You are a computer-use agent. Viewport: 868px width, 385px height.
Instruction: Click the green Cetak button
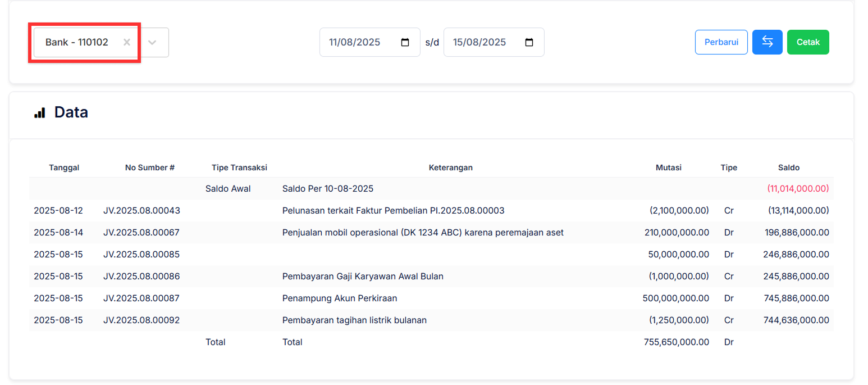point(808,42)
